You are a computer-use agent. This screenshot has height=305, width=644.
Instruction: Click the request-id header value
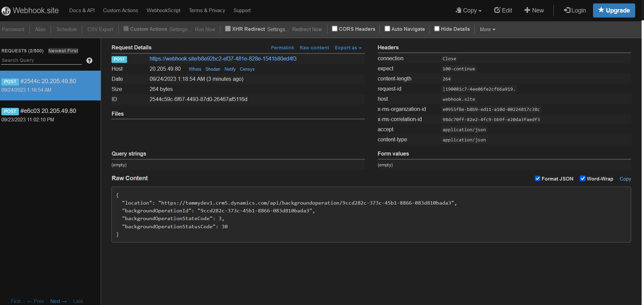click(479, 89)
